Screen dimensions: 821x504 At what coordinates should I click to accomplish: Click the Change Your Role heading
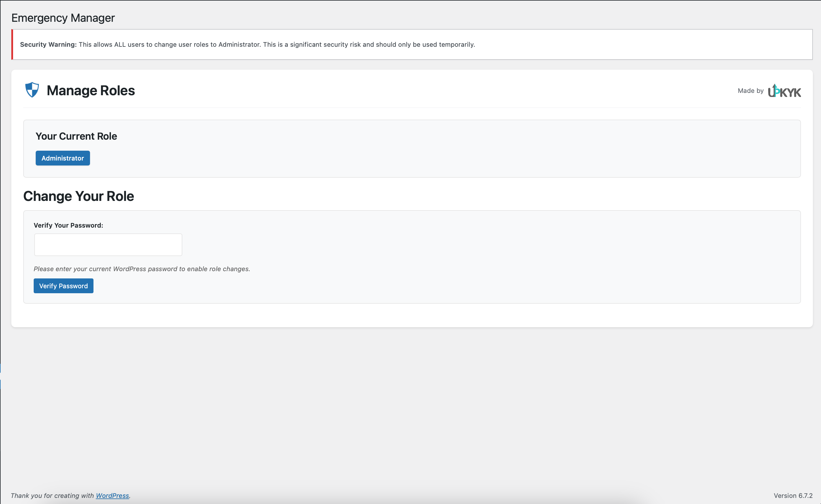click(78, 196)
